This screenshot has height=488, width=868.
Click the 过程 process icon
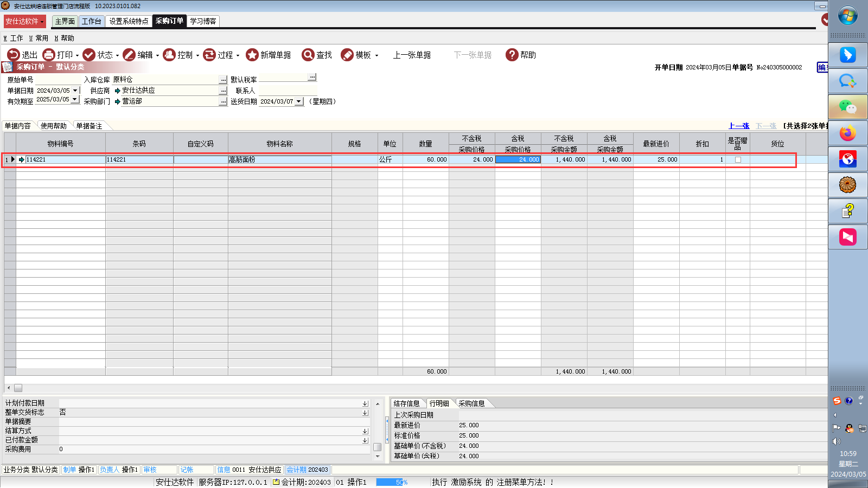[209, 55]
